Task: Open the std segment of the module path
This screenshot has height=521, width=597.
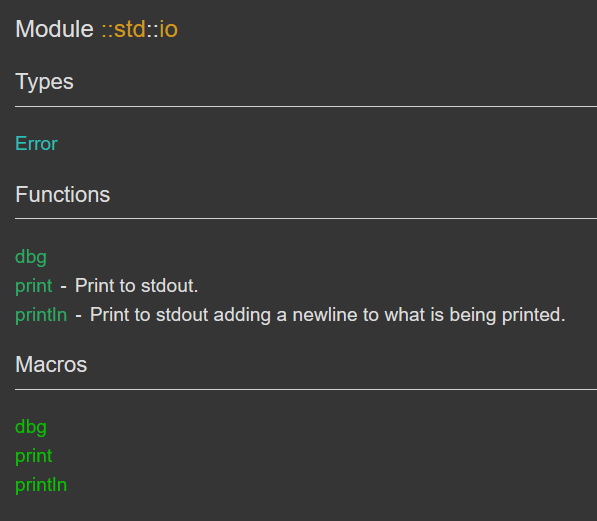Action: [x=129, y=29]
